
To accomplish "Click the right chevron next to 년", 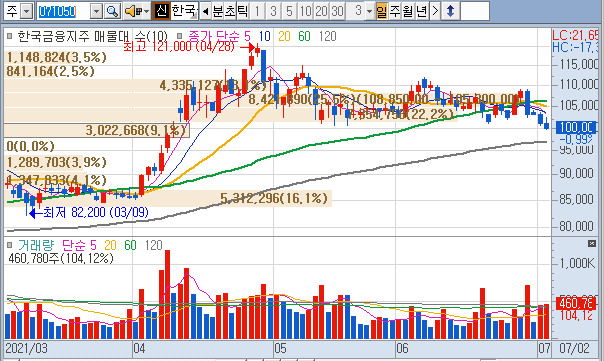I will pos(435,11).
